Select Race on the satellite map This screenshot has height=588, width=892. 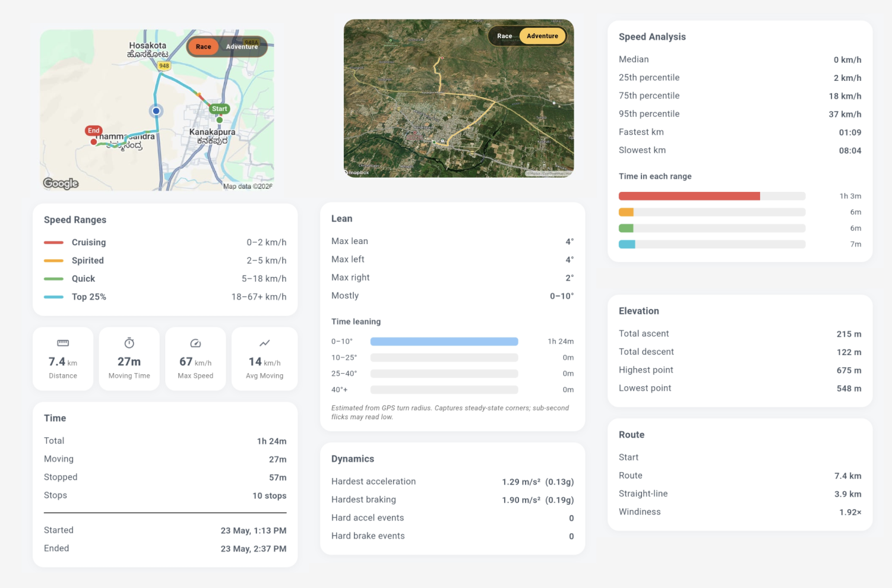505,36
